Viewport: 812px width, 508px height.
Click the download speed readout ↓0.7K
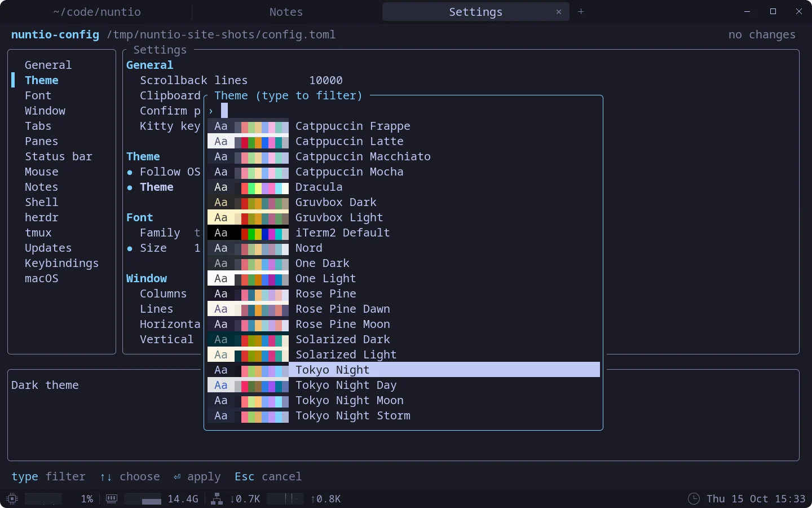[245, 499]
